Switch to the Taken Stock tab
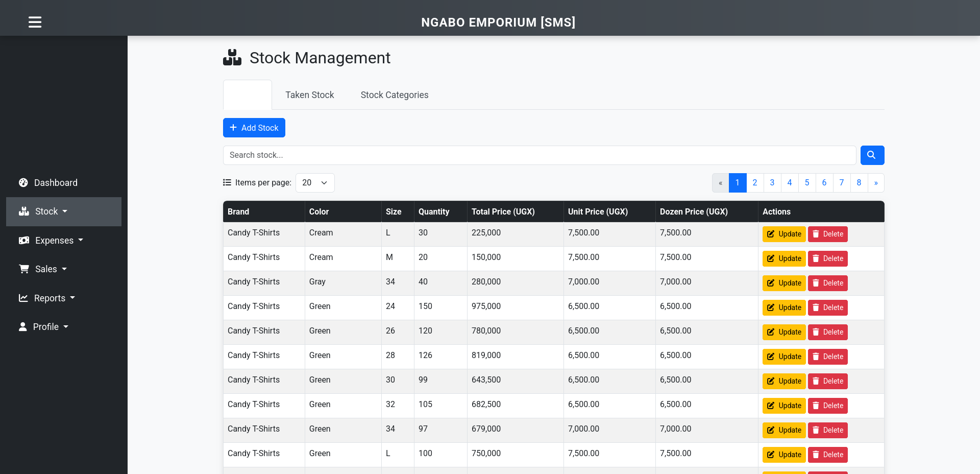The height and width of the screenshot is (474, 980). 309,95
